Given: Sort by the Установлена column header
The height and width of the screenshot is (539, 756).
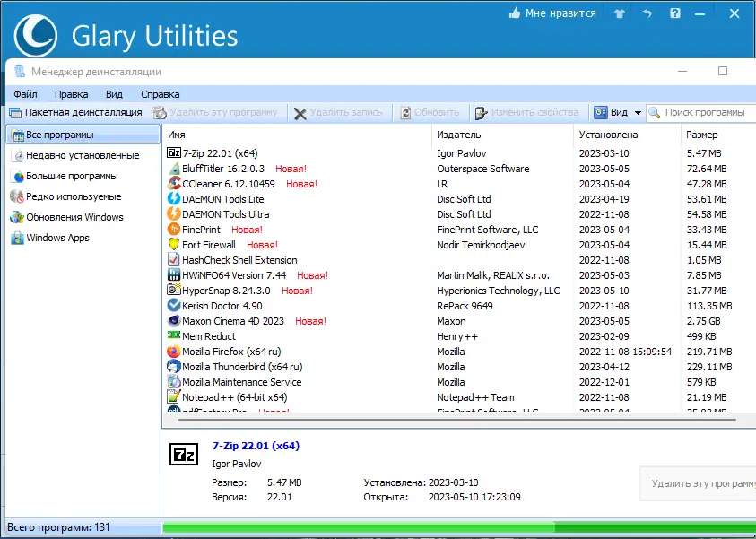Looking at the screenshot, I should tap(627, 135).
